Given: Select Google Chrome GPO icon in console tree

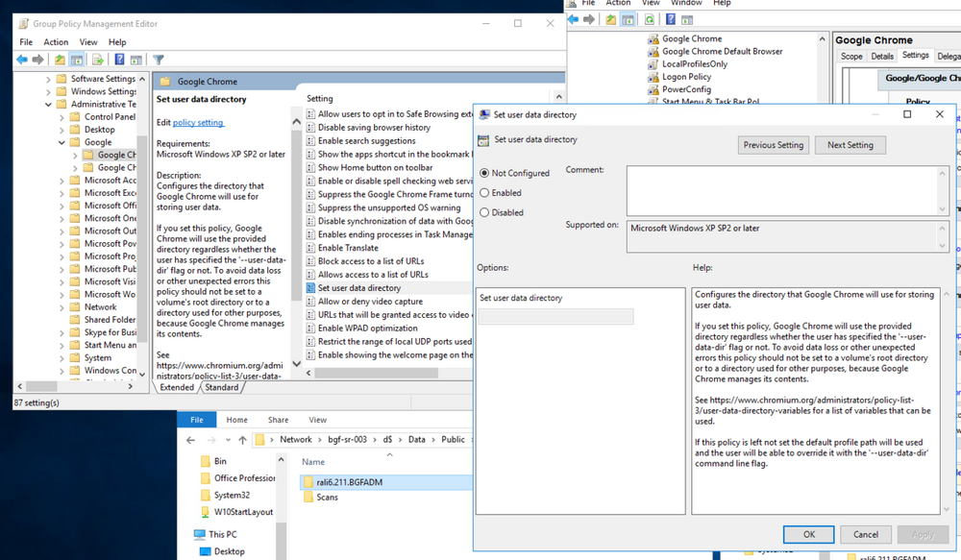Looking at the screenshot, I should pos(653,38).
